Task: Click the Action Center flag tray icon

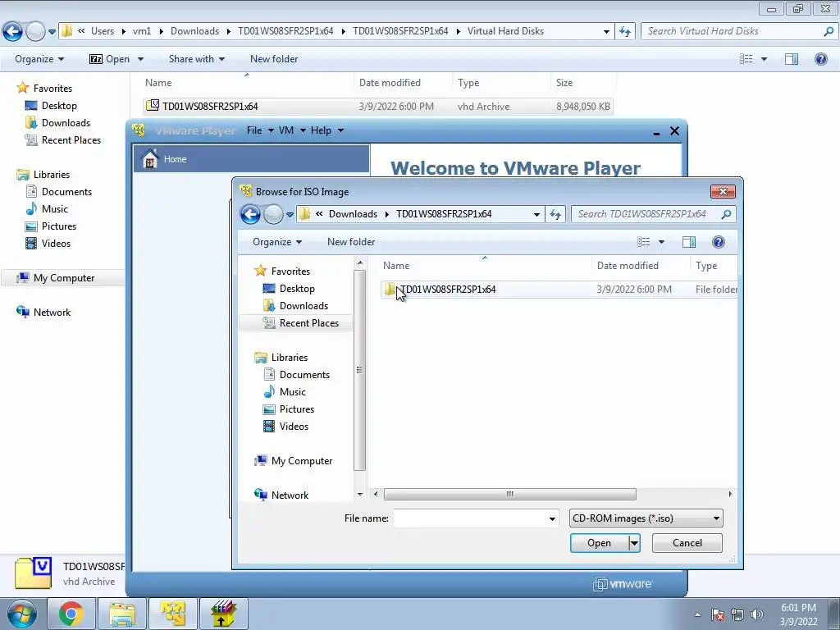Action: click(718, 614)
